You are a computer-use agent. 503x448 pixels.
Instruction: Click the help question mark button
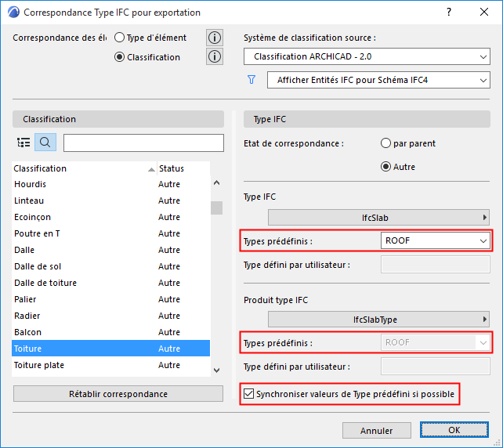(x=448, y=12)
